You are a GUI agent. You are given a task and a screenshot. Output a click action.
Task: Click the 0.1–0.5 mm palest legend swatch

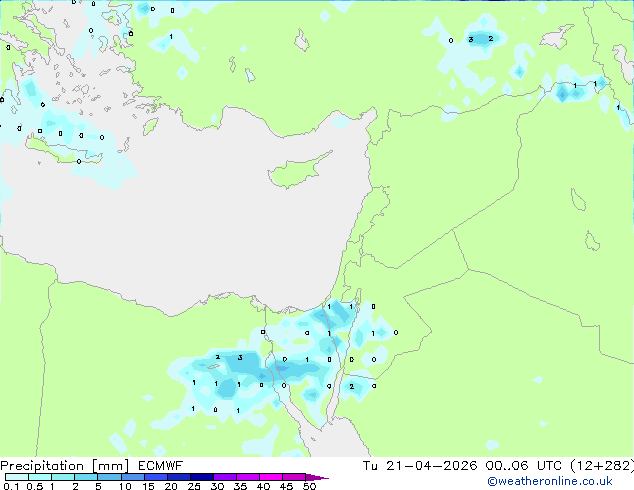point(17,477)
